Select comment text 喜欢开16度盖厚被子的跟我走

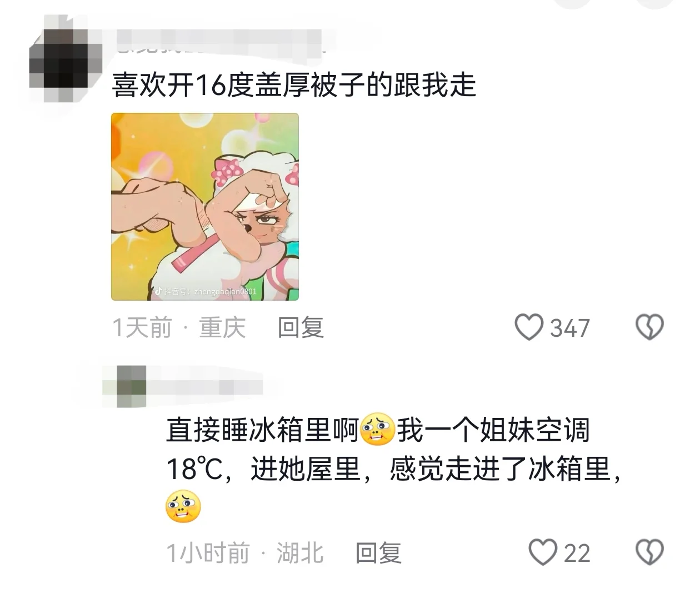(x=294, y=86)
